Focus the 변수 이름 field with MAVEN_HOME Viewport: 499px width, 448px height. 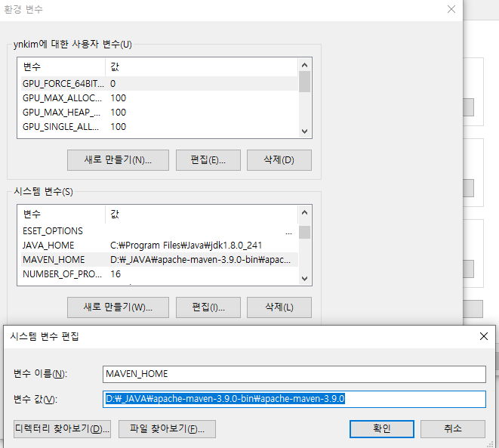pyautogui.click(x=294, y=374)
